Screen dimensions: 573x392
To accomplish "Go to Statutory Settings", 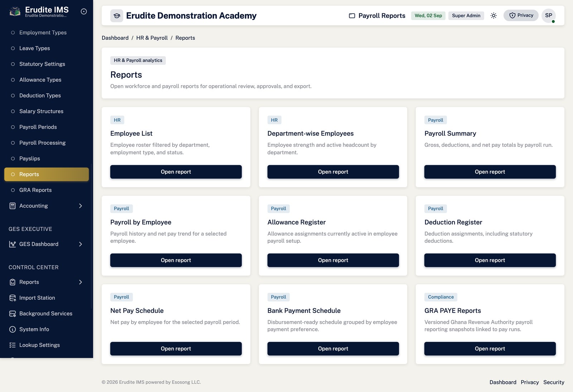I will [x=47, y=64].
